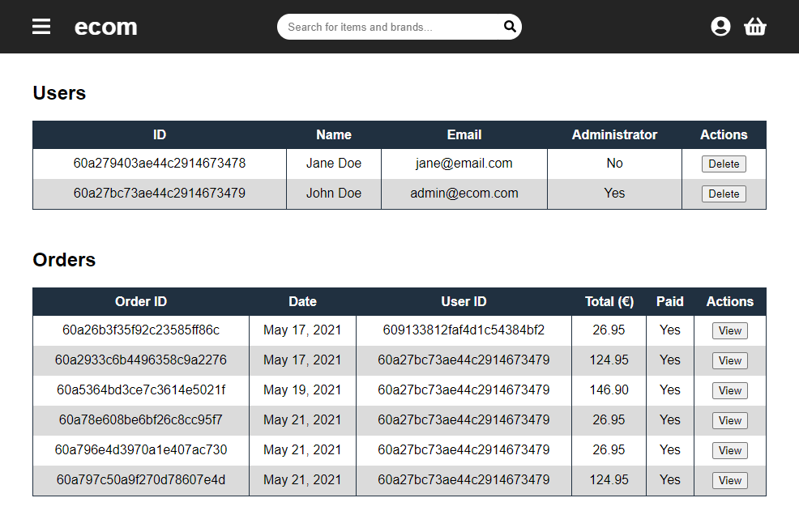Click the Order ID column header
Screen dimensions: 799x532
[x=141, y=302]
